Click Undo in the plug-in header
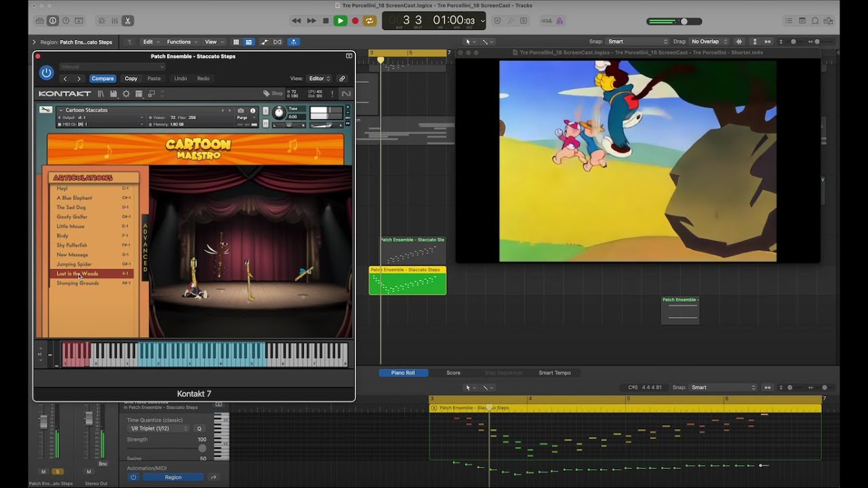868x488 pixels. pyautogui.click(x=180, y=79)
